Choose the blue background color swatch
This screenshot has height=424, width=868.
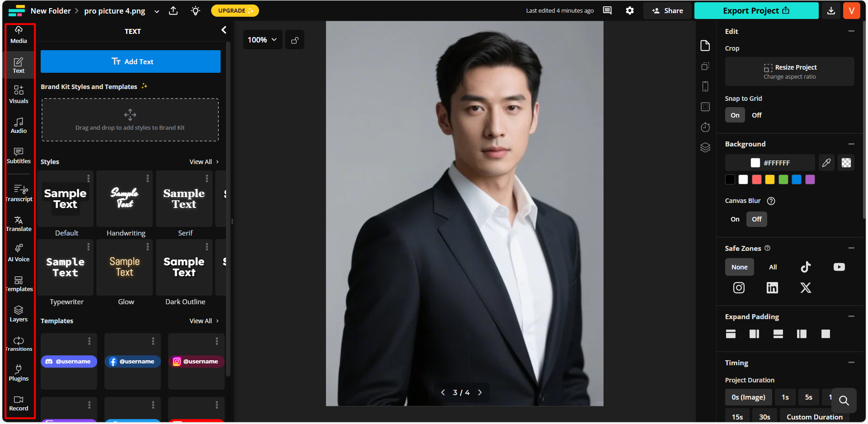pyautogui.click(x=797, y=179)
